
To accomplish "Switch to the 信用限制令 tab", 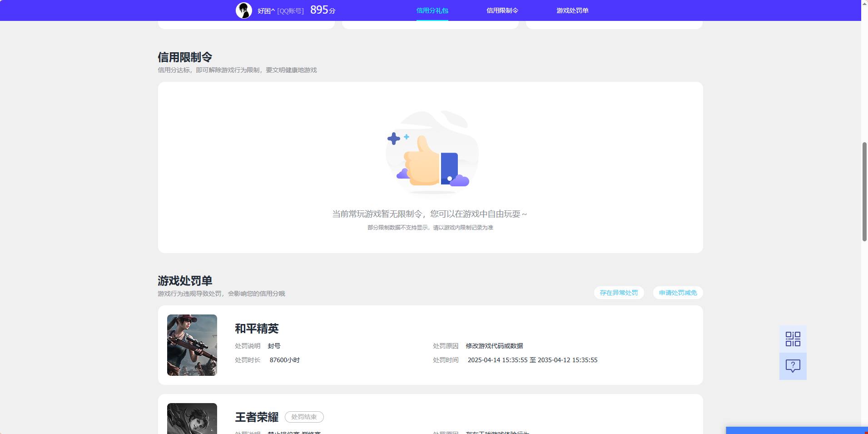I will tap(502, 10).
